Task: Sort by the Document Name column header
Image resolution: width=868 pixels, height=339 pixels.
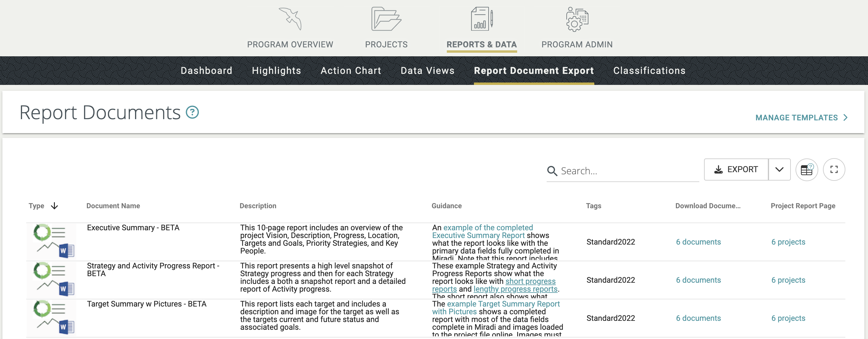Action: pos(113,206)
